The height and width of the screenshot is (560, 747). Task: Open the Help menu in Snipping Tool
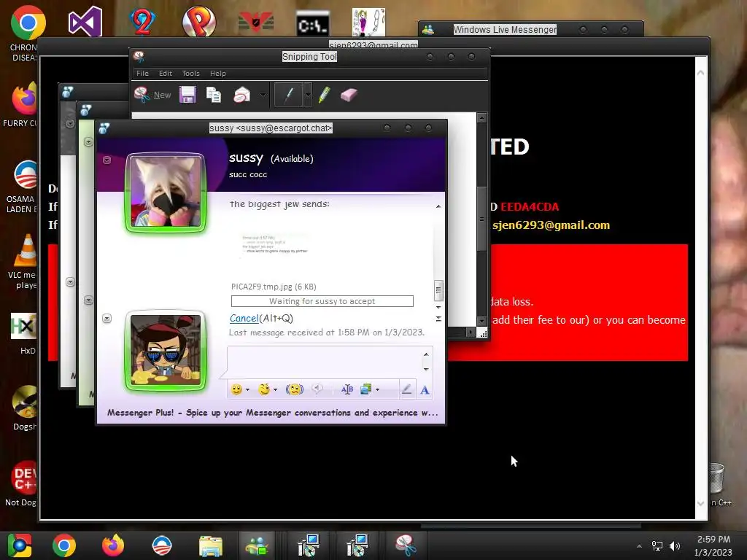[x=217, y=74]
